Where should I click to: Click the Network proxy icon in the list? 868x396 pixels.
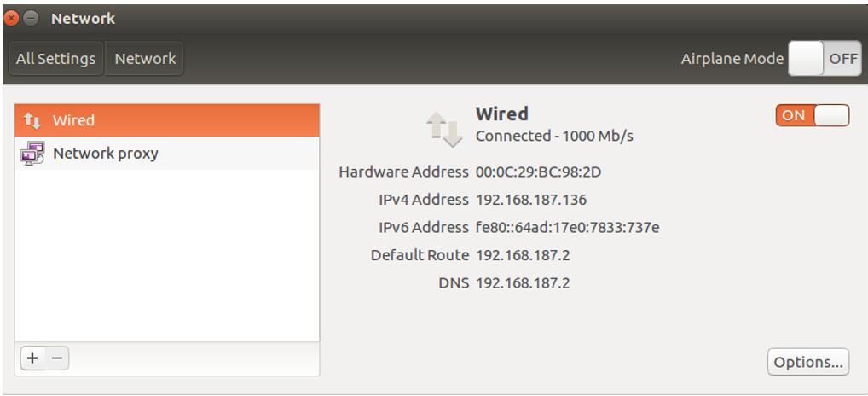tap(32, 154)
